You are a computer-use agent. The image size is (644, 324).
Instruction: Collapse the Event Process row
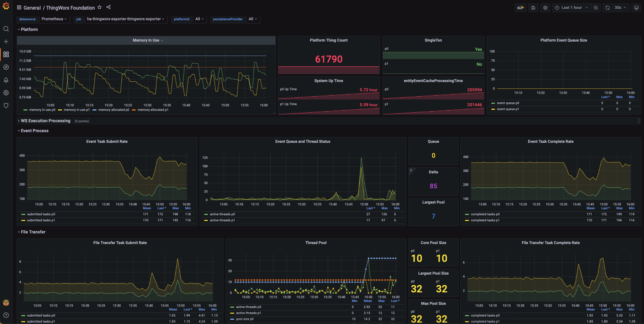33,131
